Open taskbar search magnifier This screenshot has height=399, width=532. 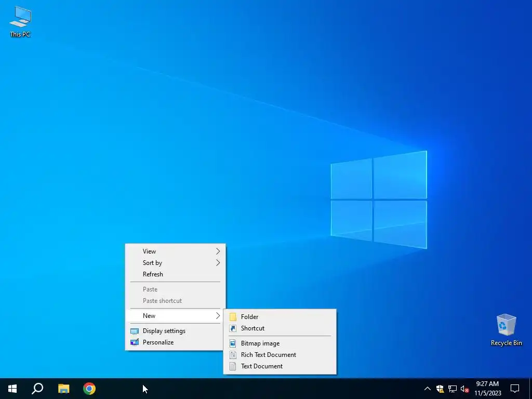click(37, 389)
